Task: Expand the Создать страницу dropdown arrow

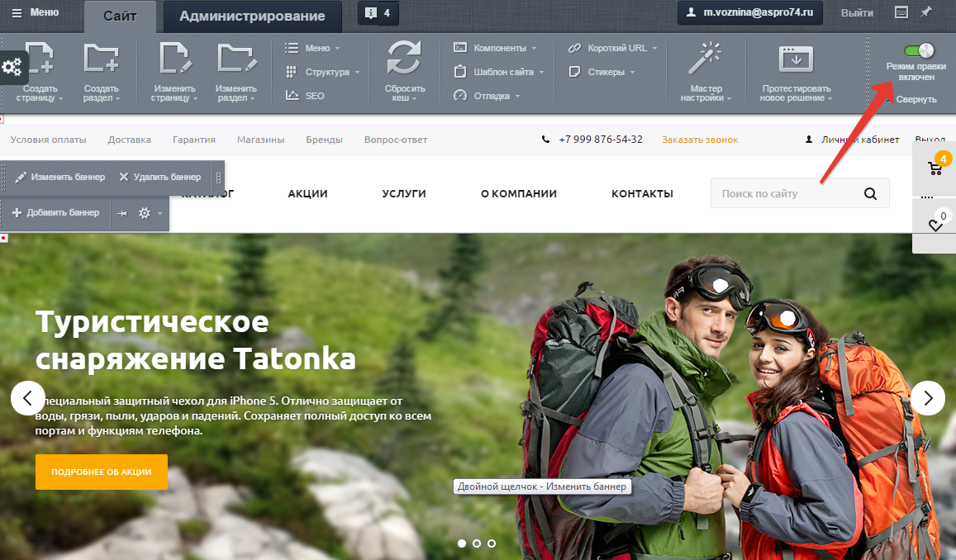Action: tap(60, 99)
